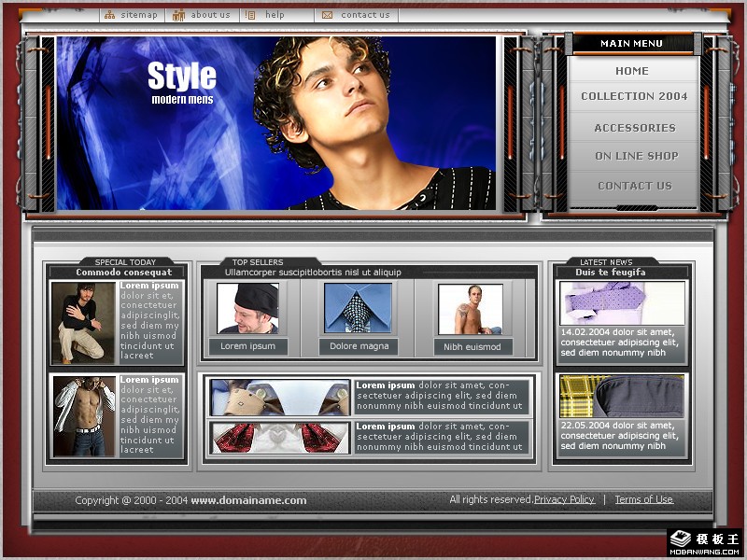Select HOME in the main menu

tap(632, 71)
